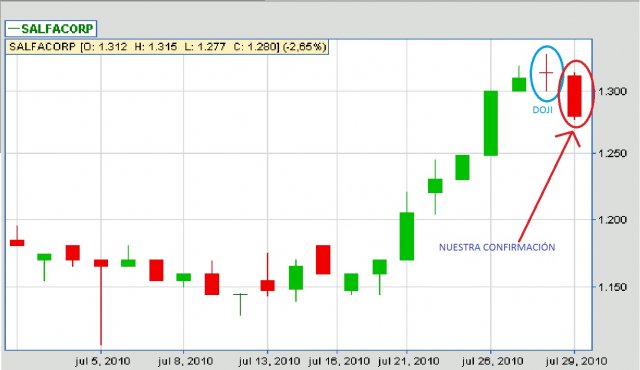Click the 1.150 price axis label
Viewport: 640px width, 370px height.
pos(612,287)
